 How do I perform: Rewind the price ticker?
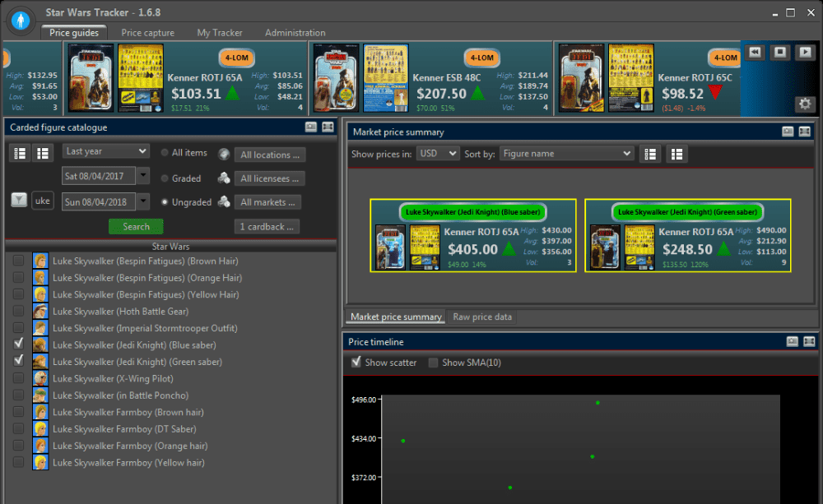coord(755,53)
